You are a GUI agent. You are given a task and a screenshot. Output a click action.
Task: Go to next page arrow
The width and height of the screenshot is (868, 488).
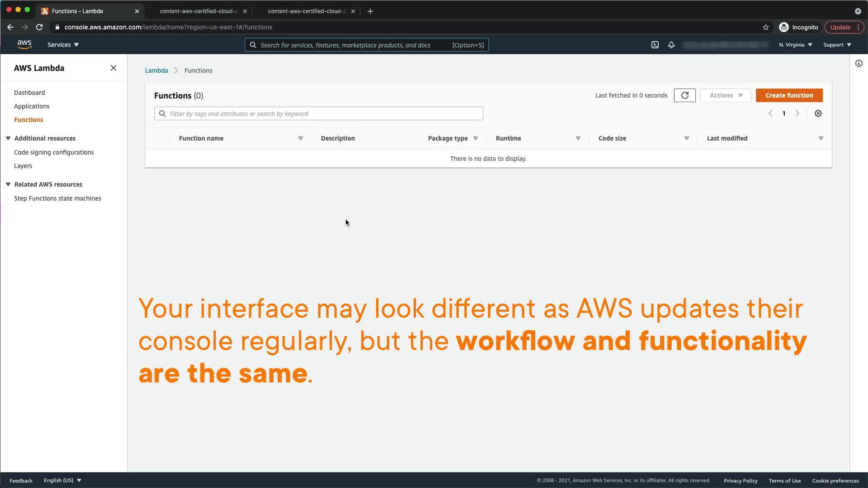point(797,113)
